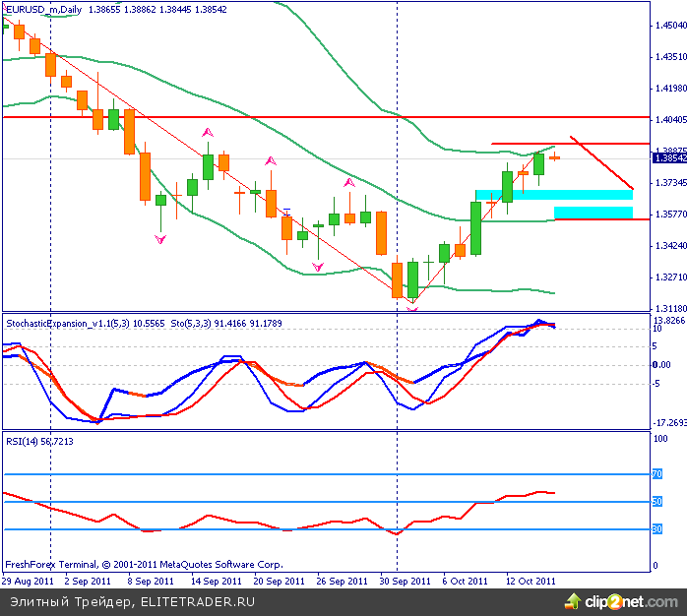The image size is (687, 616).
Task: Select the lower cyan rectangle zone
Action: pos(593,212)
